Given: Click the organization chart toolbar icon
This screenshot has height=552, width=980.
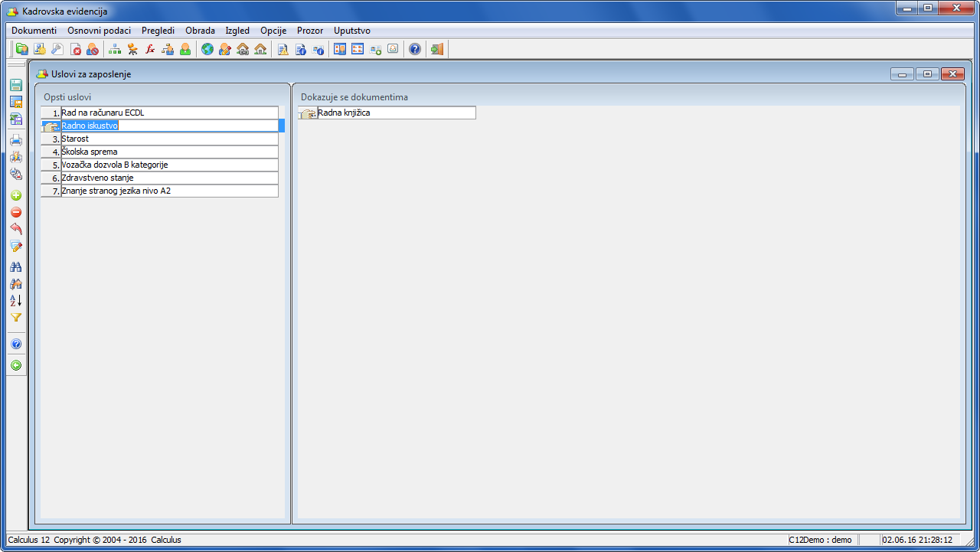Looking at the screenshot, I should point(116,49).
